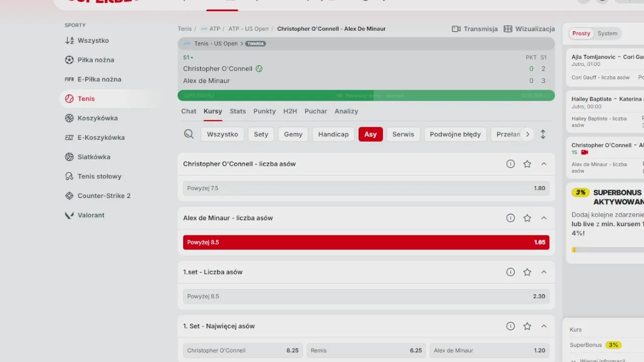Viewport: 644px width, 362px height.
Task: Pick Christopher O'Connell at 8.25 most aces
Action: pos(243,350)
